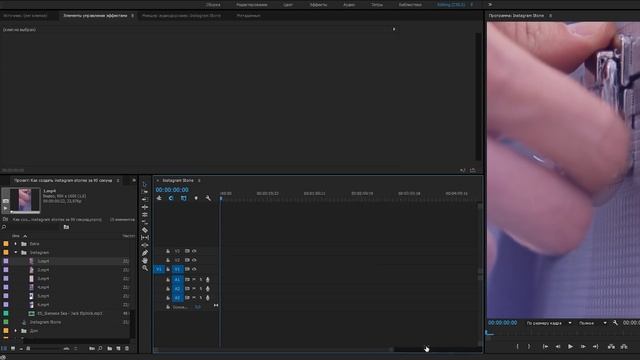Toggle V2 track output eye
This screenshot has width=640, height=360.
[x=194, y=260]
